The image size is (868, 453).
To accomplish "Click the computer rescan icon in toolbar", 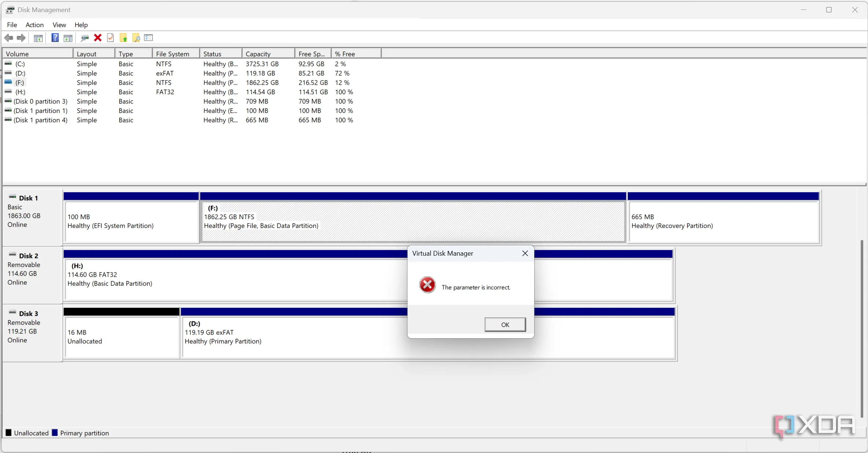I will tap(85, 38).
